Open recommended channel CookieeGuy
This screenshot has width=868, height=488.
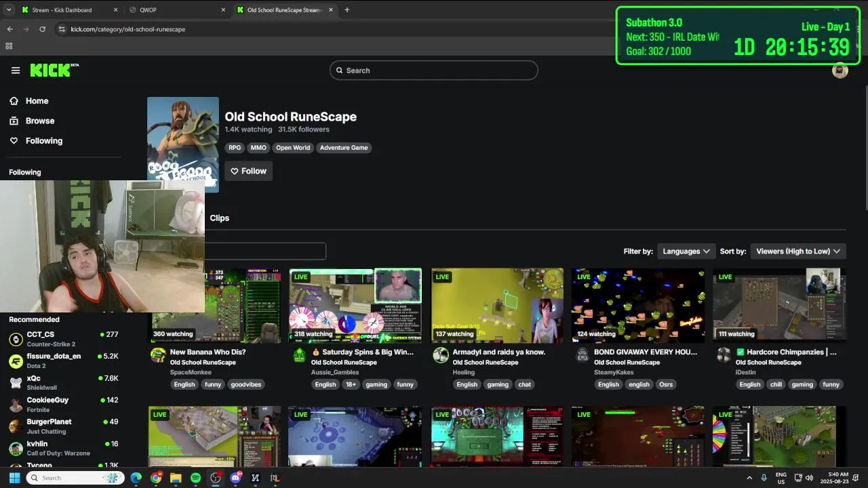pyautogui.click(x=64, y=405)
